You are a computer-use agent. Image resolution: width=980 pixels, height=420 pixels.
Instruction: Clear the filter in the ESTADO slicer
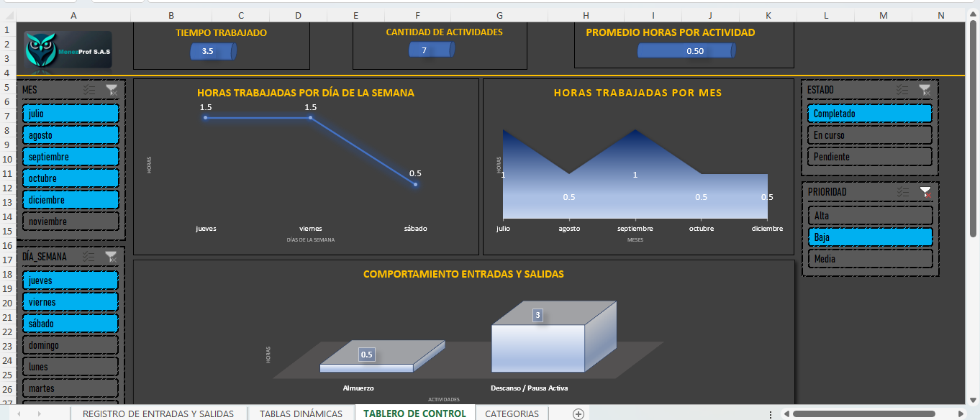pyautogui.click(x=925, y=90)
